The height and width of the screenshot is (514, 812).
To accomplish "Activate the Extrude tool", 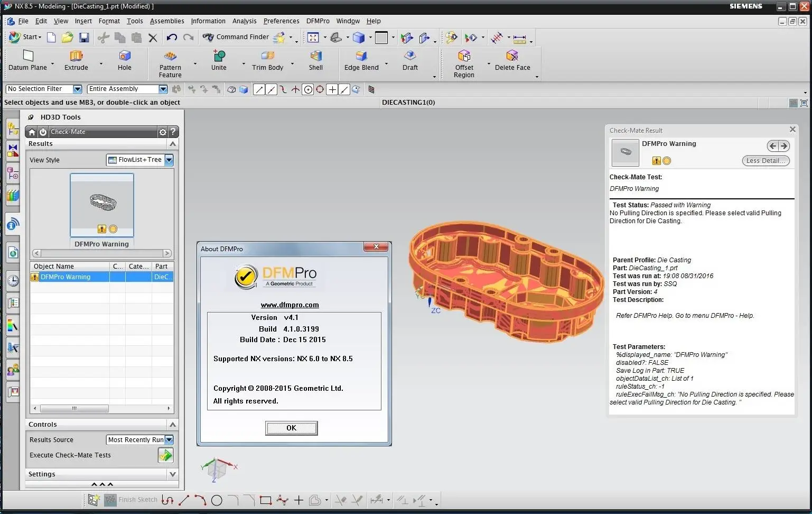I will tap(76, 60).
